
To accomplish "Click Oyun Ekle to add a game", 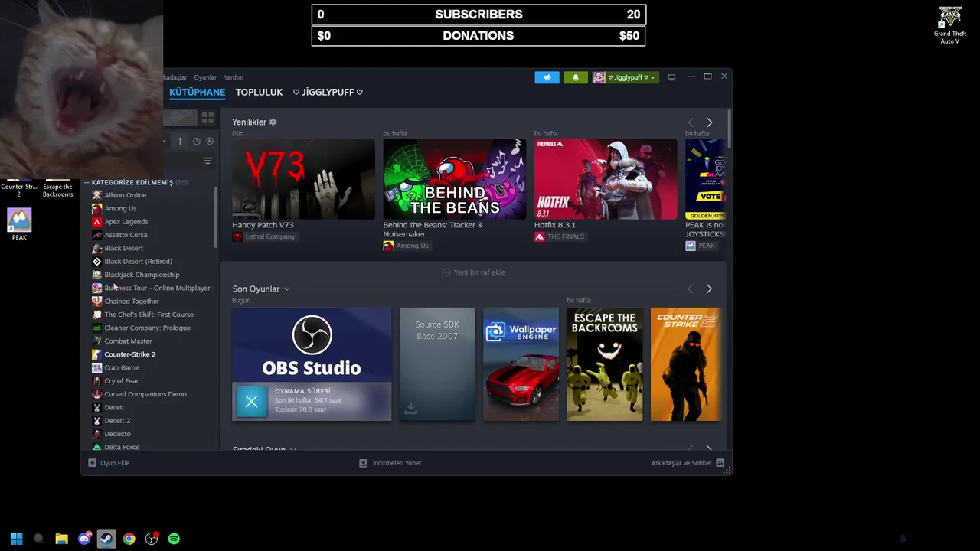I will [109, 463].
